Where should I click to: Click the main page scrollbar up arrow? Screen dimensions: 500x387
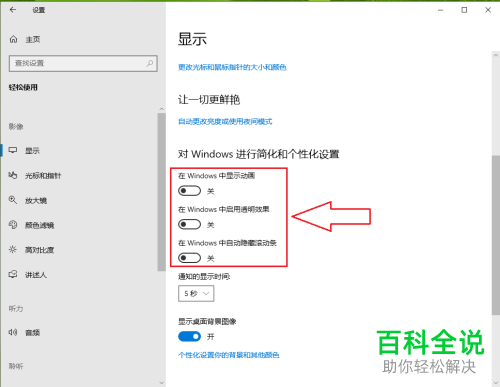pos(496,55)
